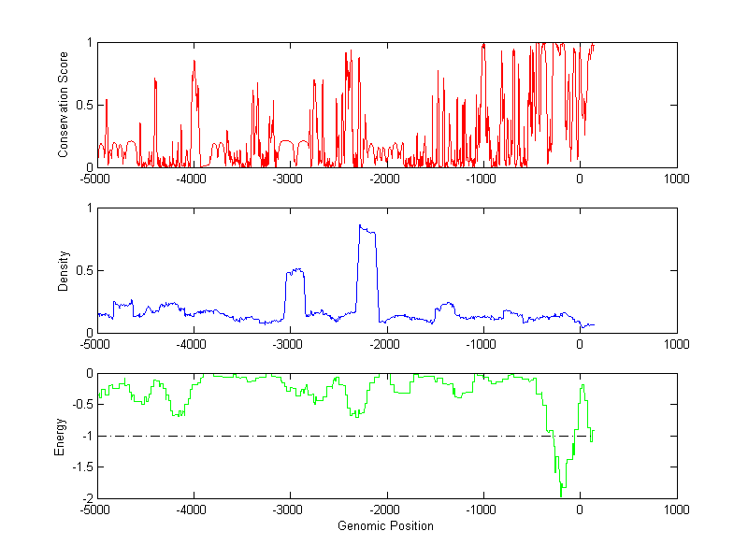Click the -1000 tick label under the Density plot
The height and width of the screenshot is (560, 748).
click(482, 344)
